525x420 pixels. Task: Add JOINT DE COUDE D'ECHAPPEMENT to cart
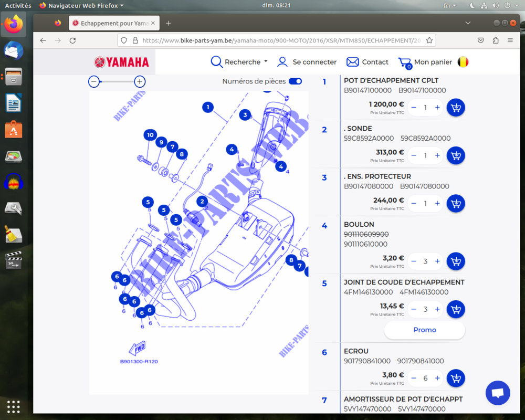pyautogui.click(x=456, y=309)
